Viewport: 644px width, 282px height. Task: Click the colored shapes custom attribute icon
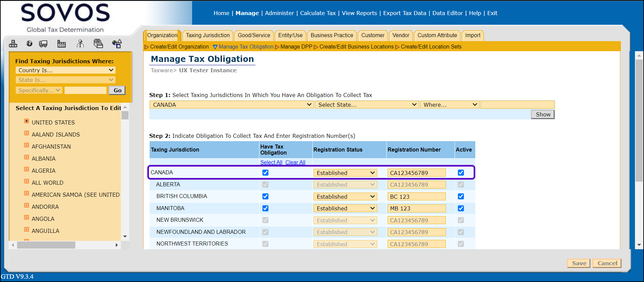[117, 43]
